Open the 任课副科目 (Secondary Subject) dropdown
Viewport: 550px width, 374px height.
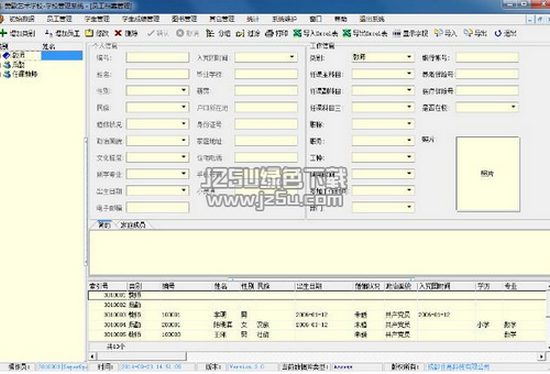tap(409, 90)
